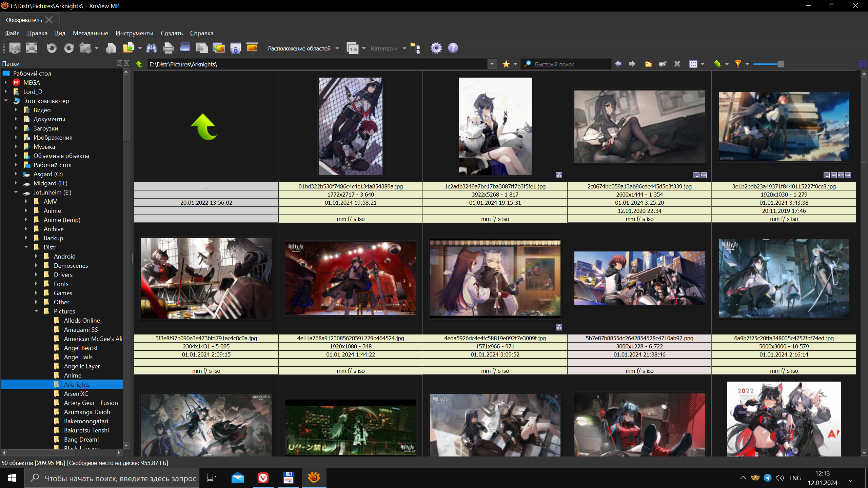The height and width of the screenshot is (488, 868).
Task: Open the Инструменты menu
Action: [x=134, y=33]
